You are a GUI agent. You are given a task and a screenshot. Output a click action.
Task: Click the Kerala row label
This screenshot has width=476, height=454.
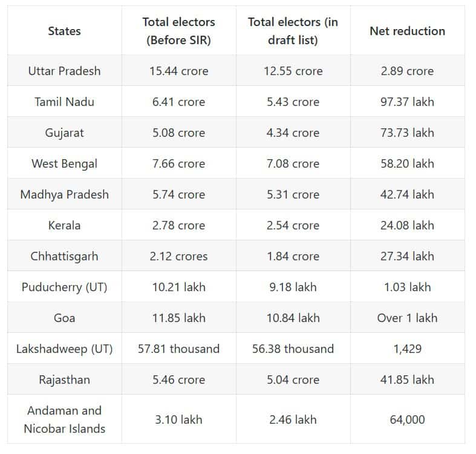64,225
